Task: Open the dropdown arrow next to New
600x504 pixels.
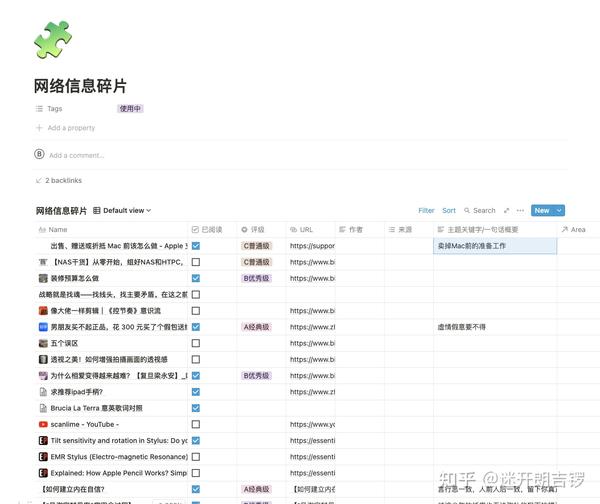Action: 559,210
